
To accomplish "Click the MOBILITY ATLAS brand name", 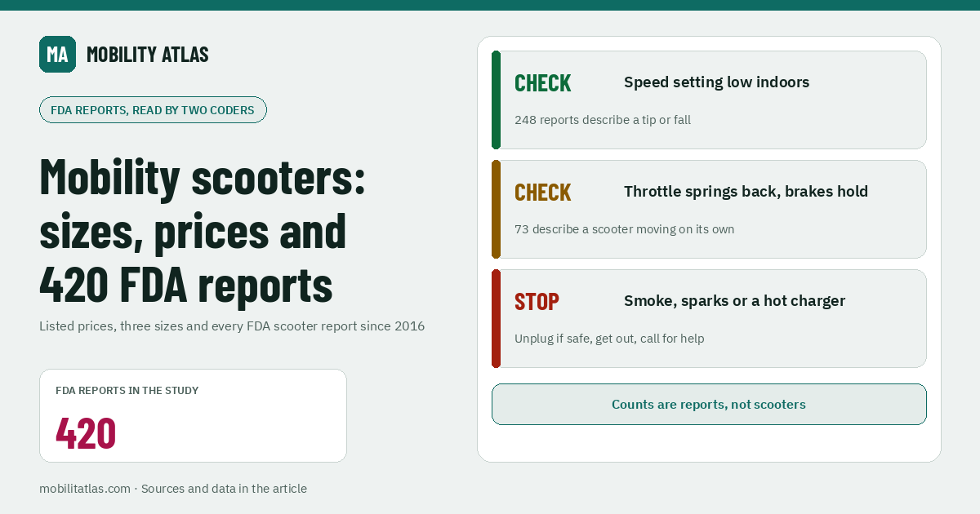I will point(148,54).
